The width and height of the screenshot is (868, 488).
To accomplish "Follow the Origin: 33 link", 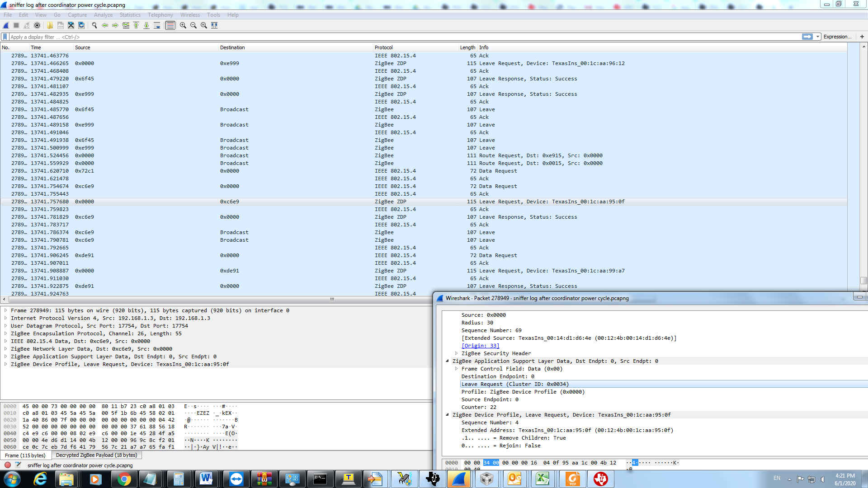I will coord(480,346).
